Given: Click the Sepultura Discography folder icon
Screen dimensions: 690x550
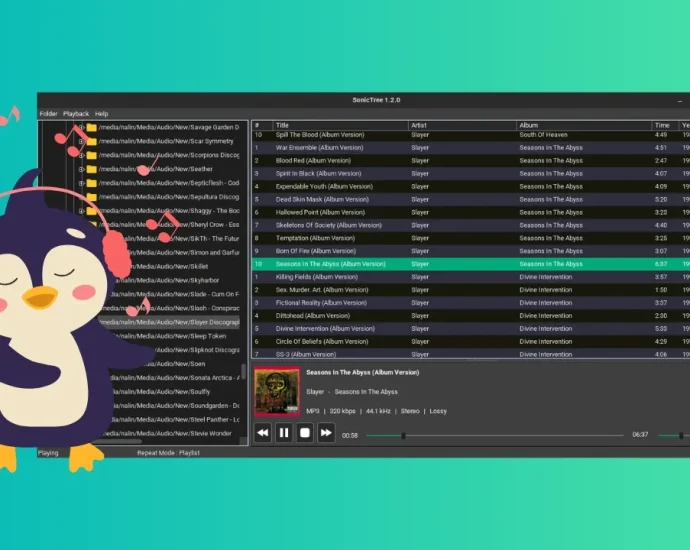Looking at the screenshot, I should pyautogui.click(x=92, y=197).
